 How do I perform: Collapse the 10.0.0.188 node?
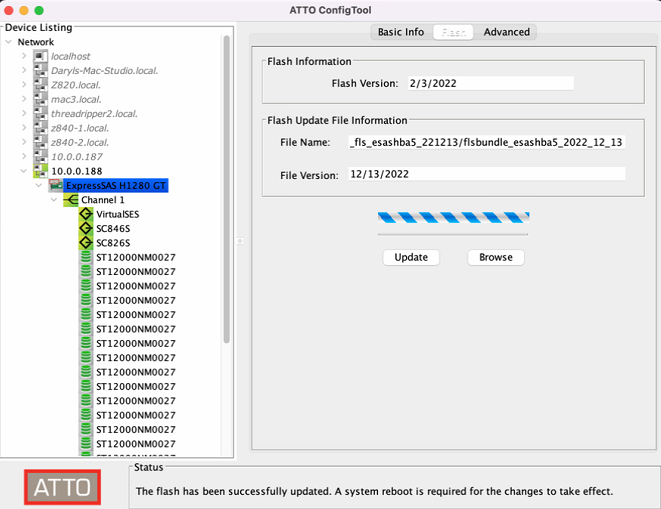(x=24, y=171)
